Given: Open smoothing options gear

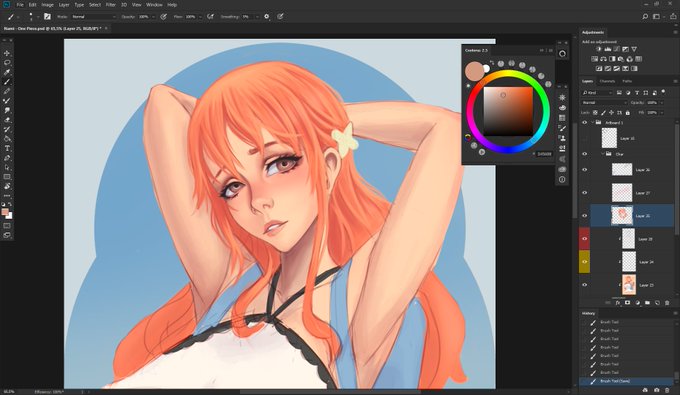Looking at the screenshot, I should [x=267, y=16].
